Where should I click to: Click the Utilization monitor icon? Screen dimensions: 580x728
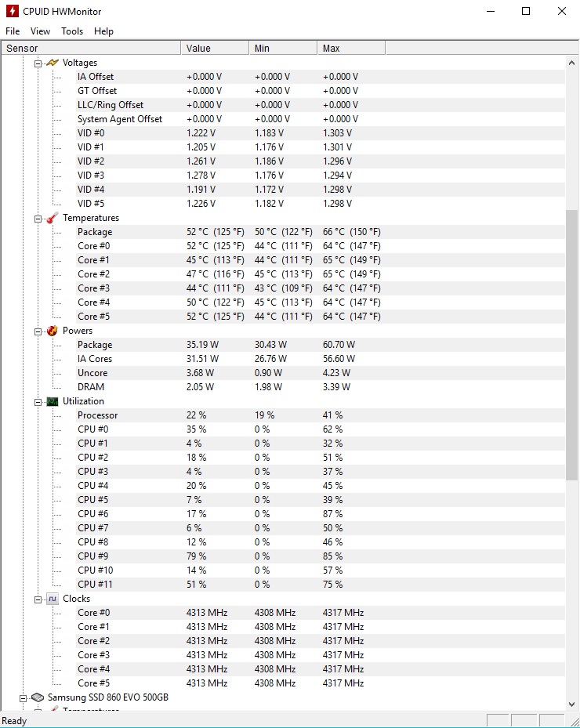tap(53, 401)
